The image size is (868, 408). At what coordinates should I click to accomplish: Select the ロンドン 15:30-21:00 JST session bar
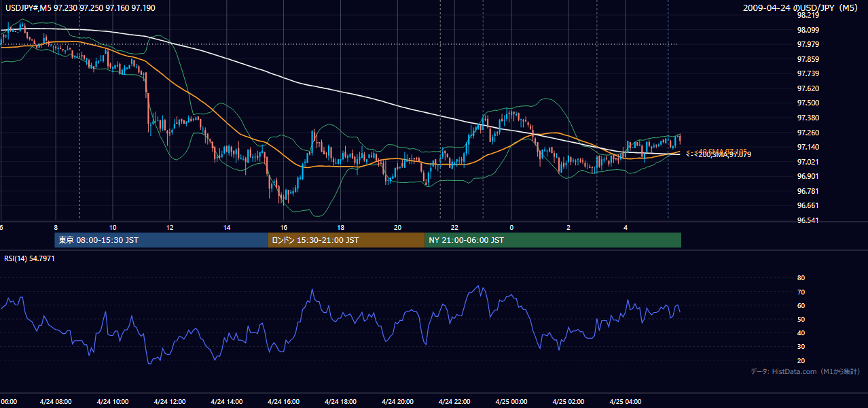[x=346, y=240]
